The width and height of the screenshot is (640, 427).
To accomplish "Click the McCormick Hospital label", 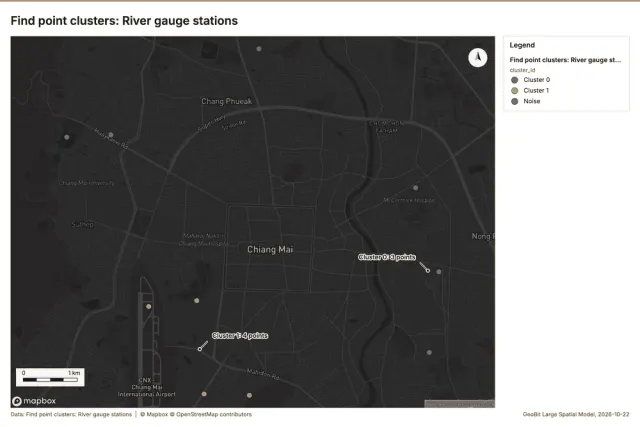I will pyautogui.click(x=409, y=200).
